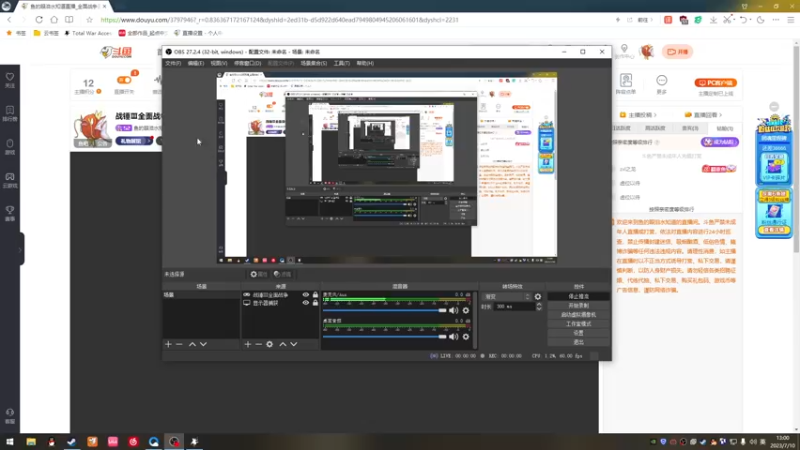Open scene transition type dropdown
Screen dimensions: 800x450
coord(507,296)
